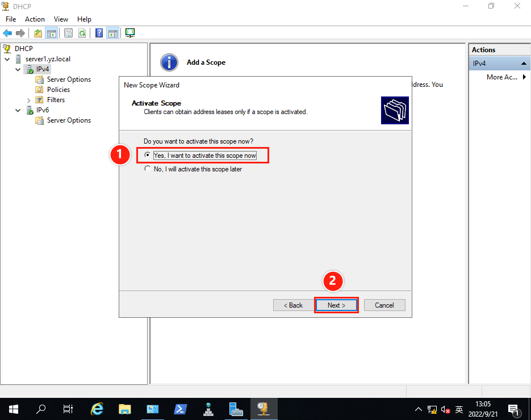
Task: Collapse the server1.yz.local tree node
Action: click(x=7, y=59)
